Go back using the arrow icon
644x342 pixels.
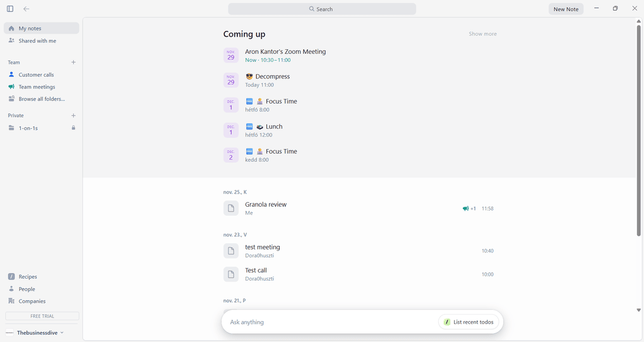(27, 9)
